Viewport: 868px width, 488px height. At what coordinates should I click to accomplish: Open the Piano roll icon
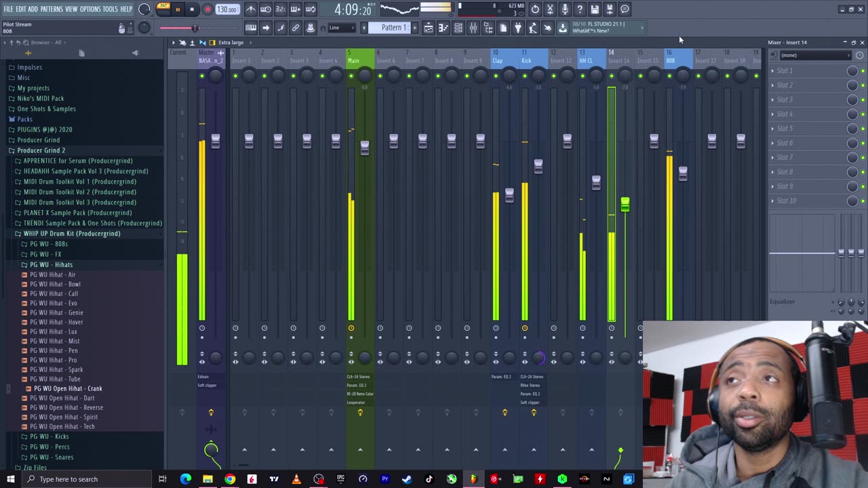tap(443, 28)
